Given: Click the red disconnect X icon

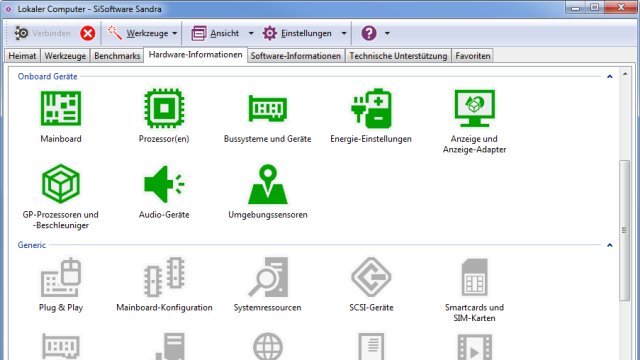Looking at the screenshot, I should pos(87,33).
